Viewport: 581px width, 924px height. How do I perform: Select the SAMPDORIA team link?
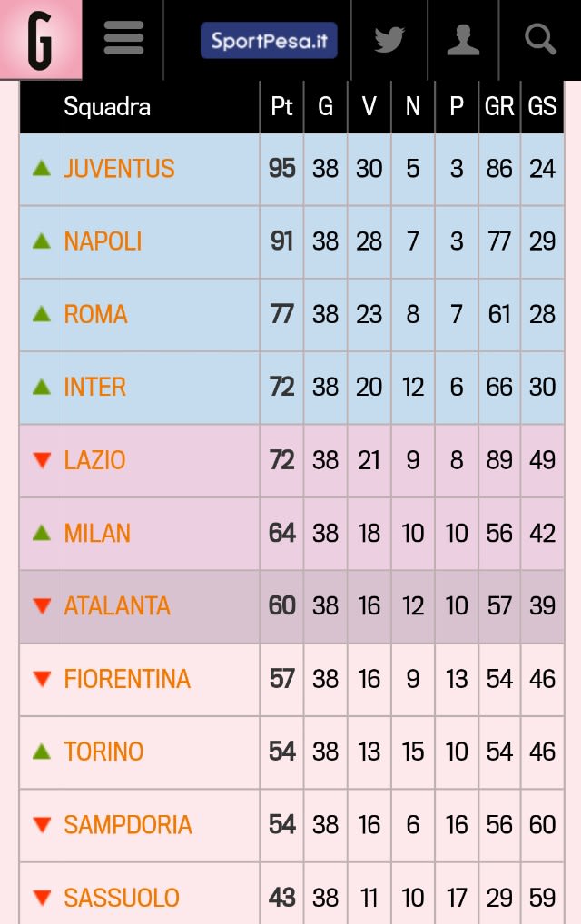coord(128,824)
